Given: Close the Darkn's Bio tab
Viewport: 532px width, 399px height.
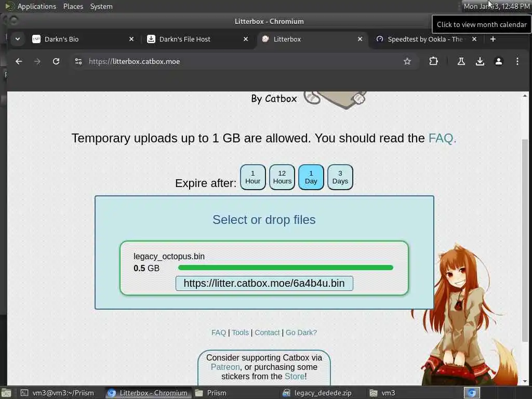Looking at the screenshot, I should 131,39.
